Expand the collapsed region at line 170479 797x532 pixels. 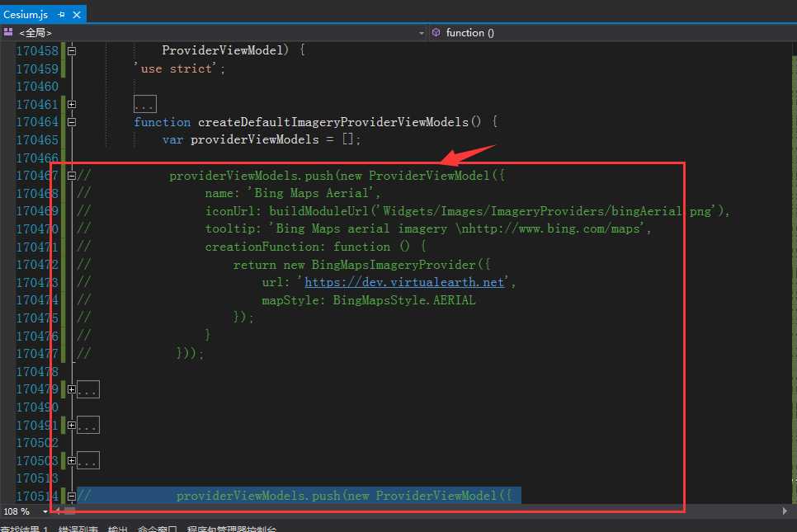[72, 390]
